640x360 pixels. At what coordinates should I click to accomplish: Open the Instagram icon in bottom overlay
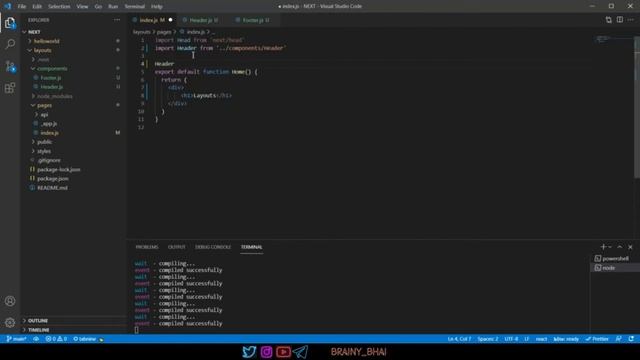[x=267, y=352]
